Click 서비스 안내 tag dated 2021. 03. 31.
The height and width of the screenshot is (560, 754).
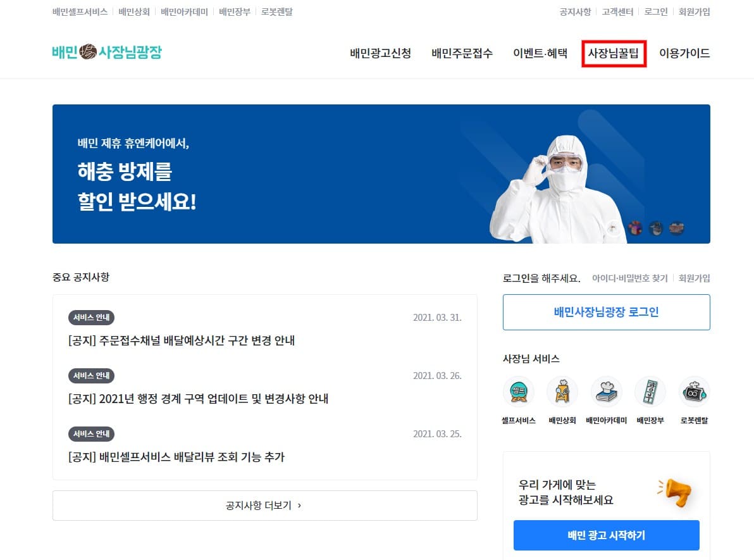(x=91, y=318)
